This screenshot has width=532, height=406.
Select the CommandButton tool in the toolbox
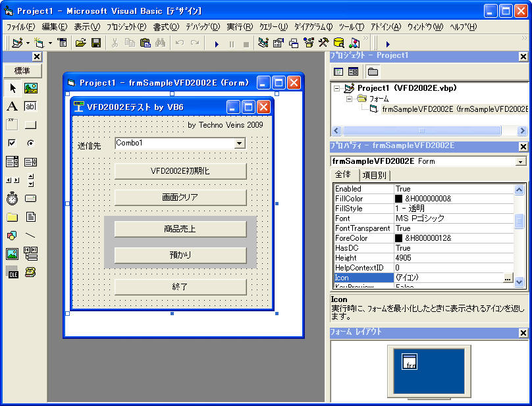(x=30, y=125)
